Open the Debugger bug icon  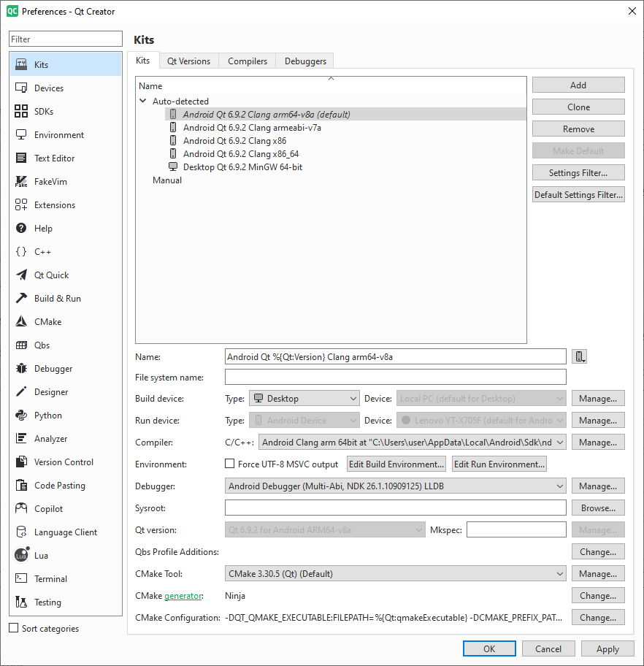(21, 368)
